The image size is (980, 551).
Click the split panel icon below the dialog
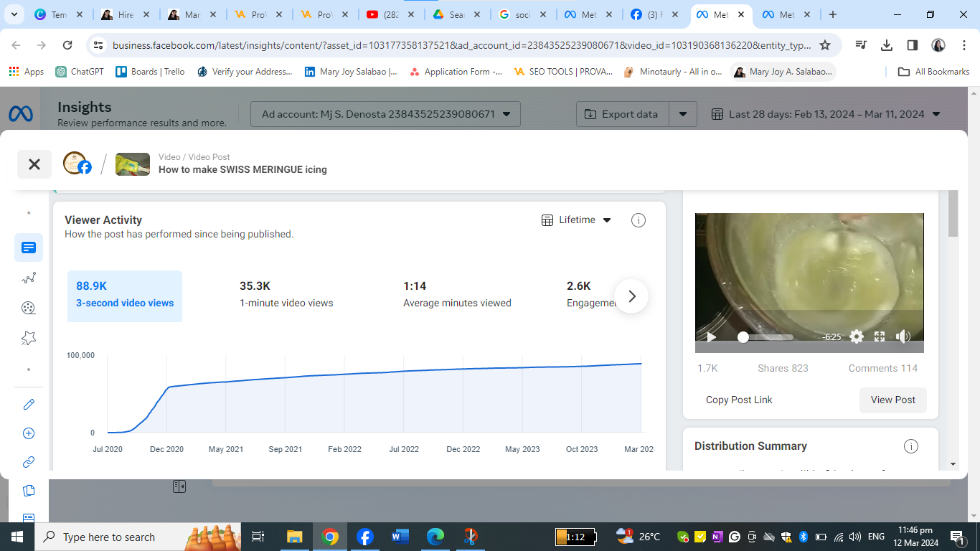point(179,486)
